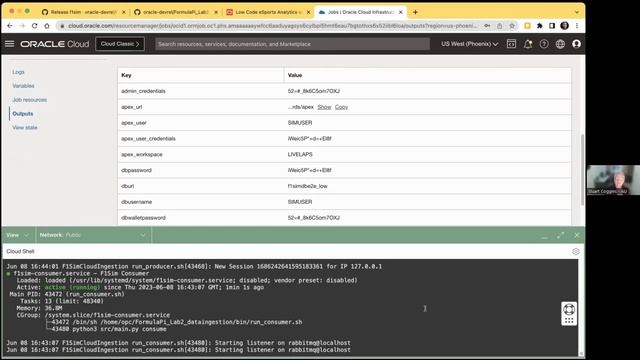Expand the US West (Phoenix) region dropdown
The width and height of the screenshot is (640, 360).
pyautogui.click(x=469, y=44)
